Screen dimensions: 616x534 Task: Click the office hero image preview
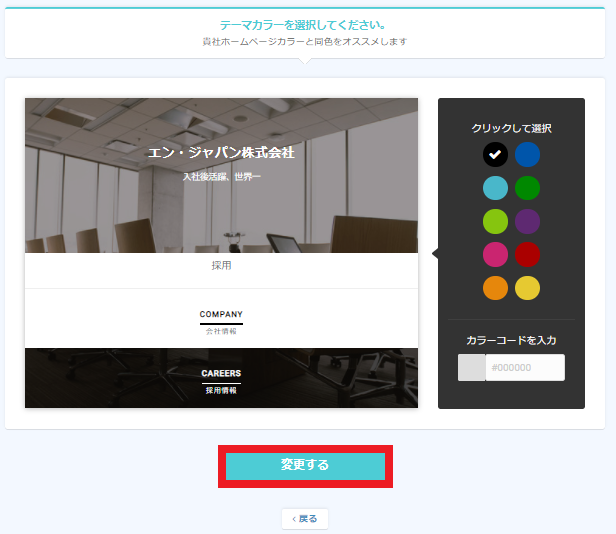click(221, 175)
